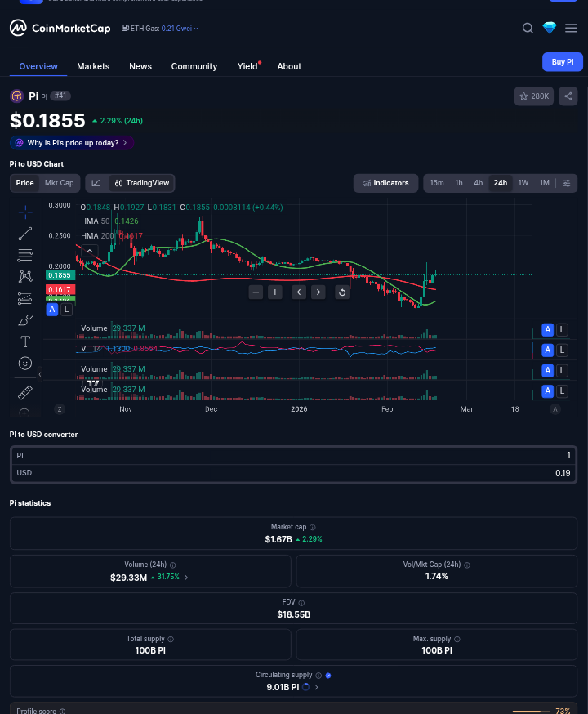
Task: Click the USD amount converter field
Action: point(293,474)
